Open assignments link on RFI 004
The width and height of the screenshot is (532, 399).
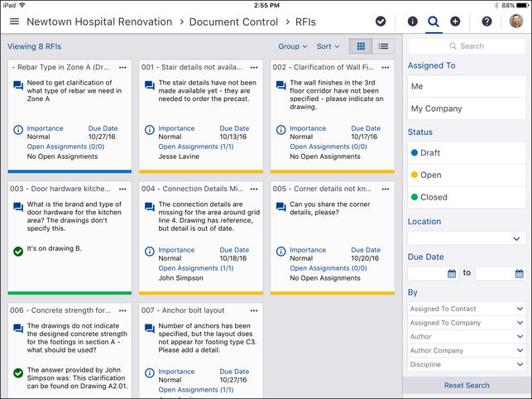(188, 268)
